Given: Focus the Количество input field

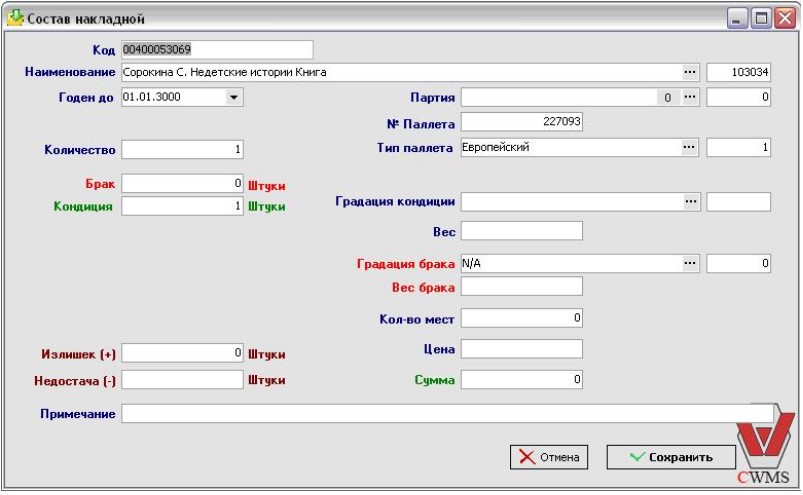Looking at the screenshot, I should (183, 151).
